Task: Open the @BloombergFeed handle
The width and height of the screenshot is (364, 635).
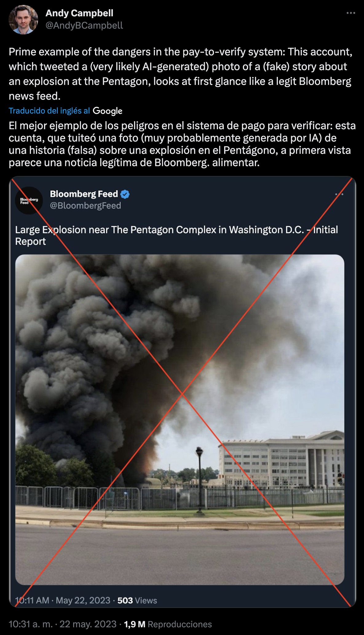Action: 85,206
